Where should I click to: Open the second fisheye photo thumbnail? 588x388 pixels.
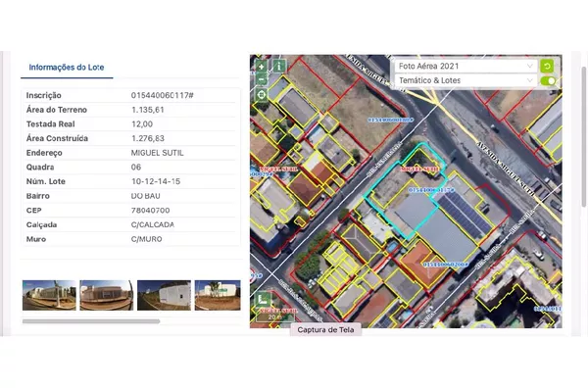coord(107,295)
